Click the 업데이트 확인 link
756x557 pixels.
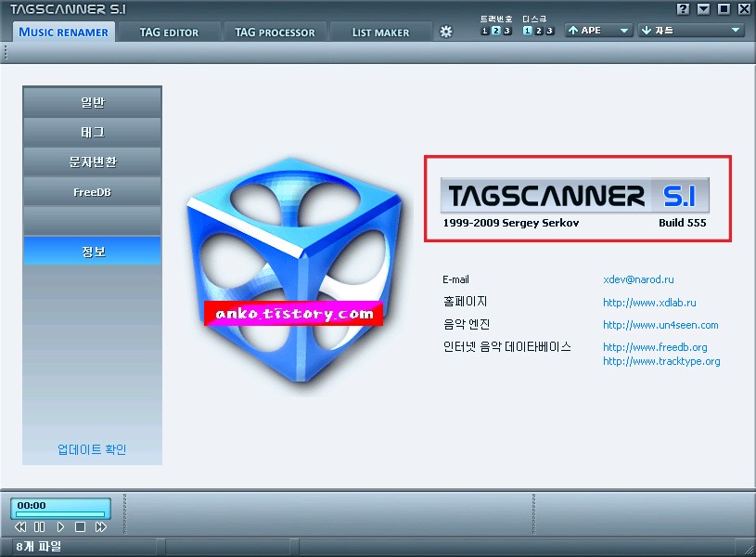coord(92,449)
